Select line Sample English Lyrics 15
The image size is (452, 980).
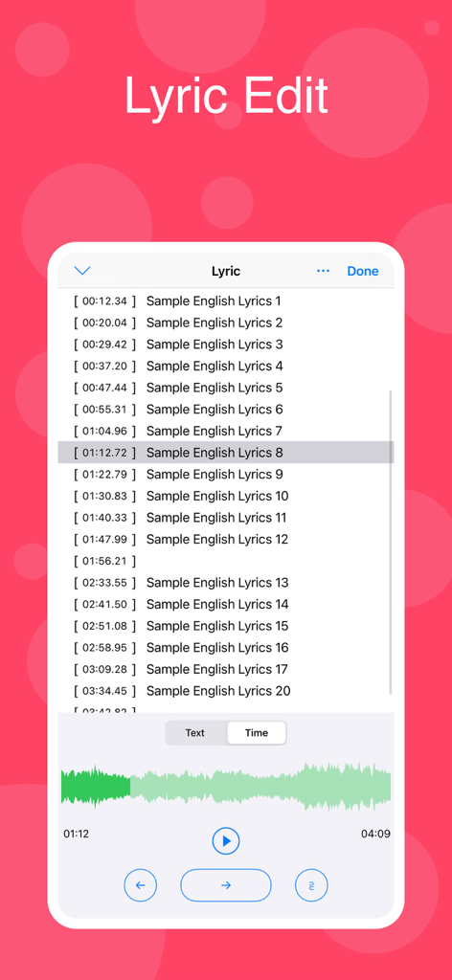point(217,626)
